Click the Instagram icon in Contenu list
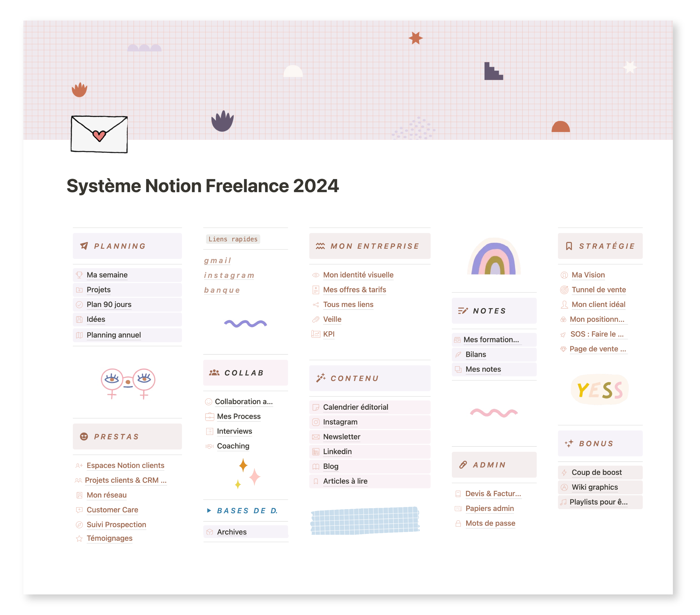 point(316,422)
